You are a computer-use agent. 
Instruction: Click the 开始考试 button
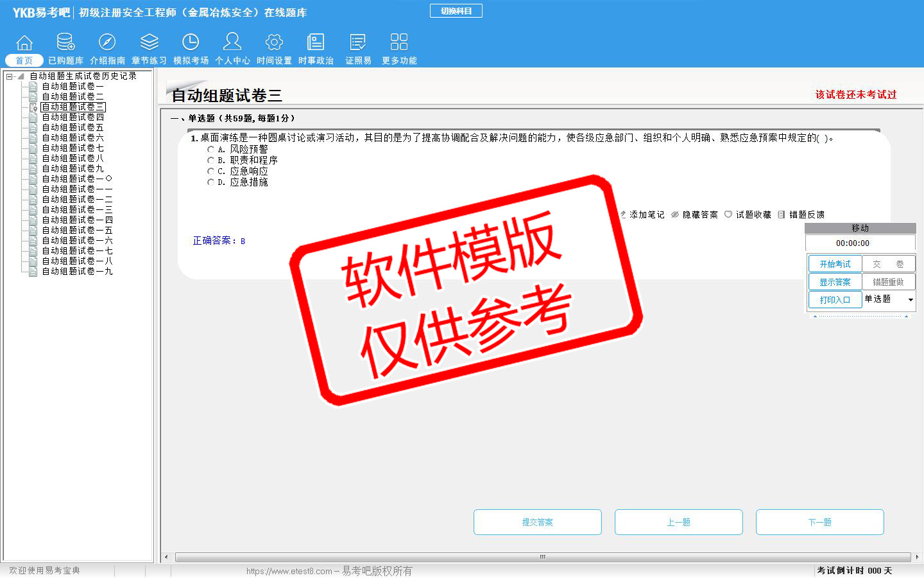tap(834, 264)
